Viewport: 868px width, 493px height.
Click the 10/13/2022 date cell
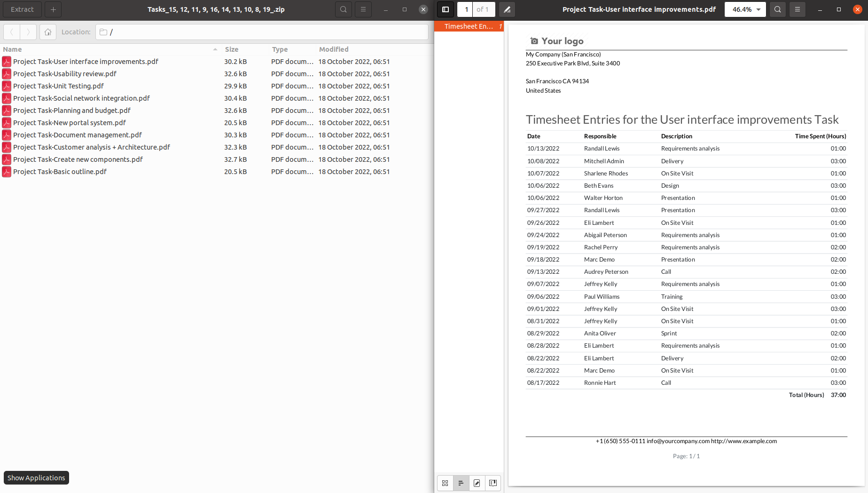pyautogui.click(x=543, y=149)
